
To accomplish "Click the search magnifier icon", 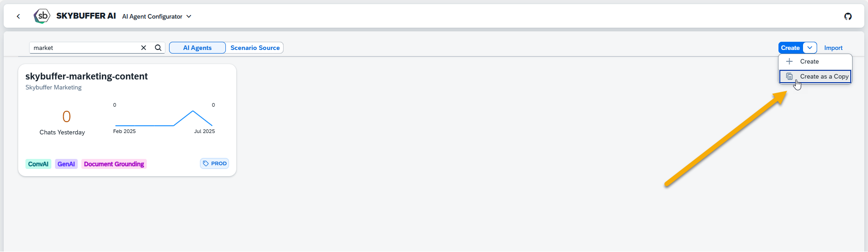I will coord(158,48).
